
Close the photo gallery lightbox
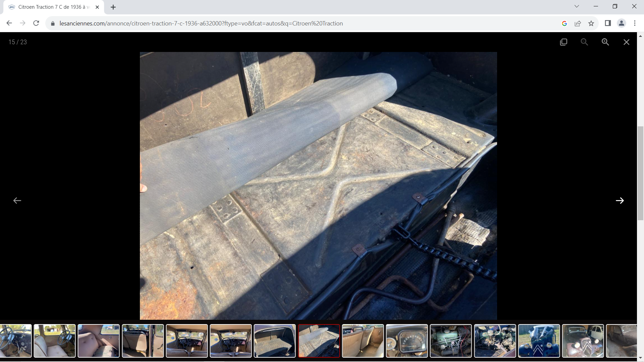(626, 42)
